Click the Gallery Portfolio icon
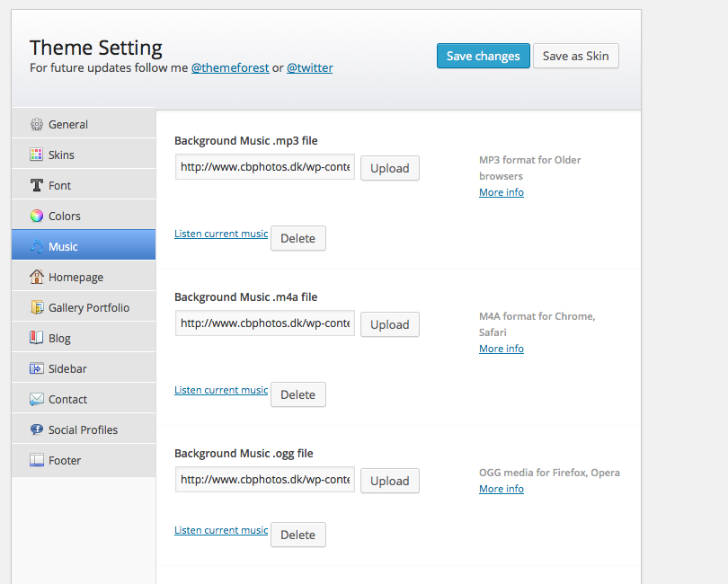The image size is (728, 584). [x=37, y=308]
